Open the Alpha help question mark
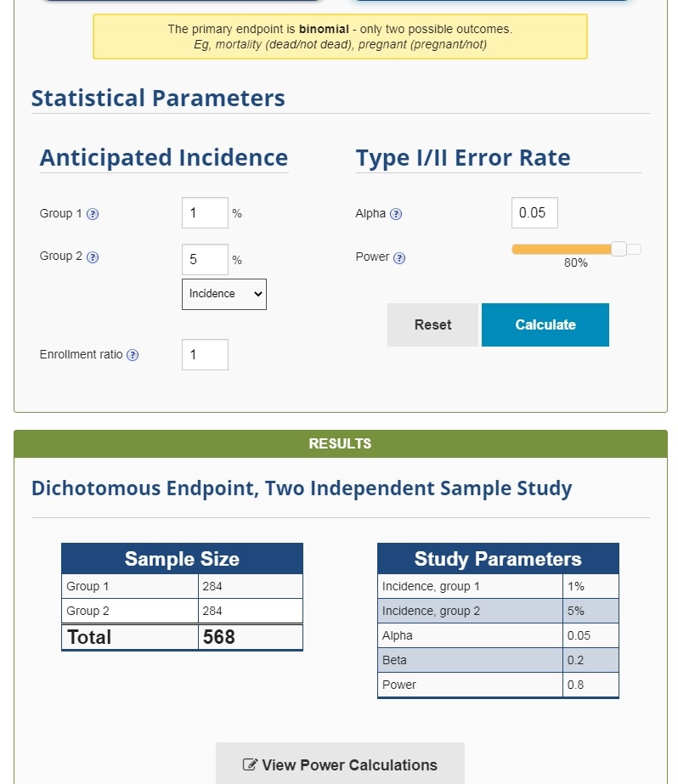 [396, 214]
